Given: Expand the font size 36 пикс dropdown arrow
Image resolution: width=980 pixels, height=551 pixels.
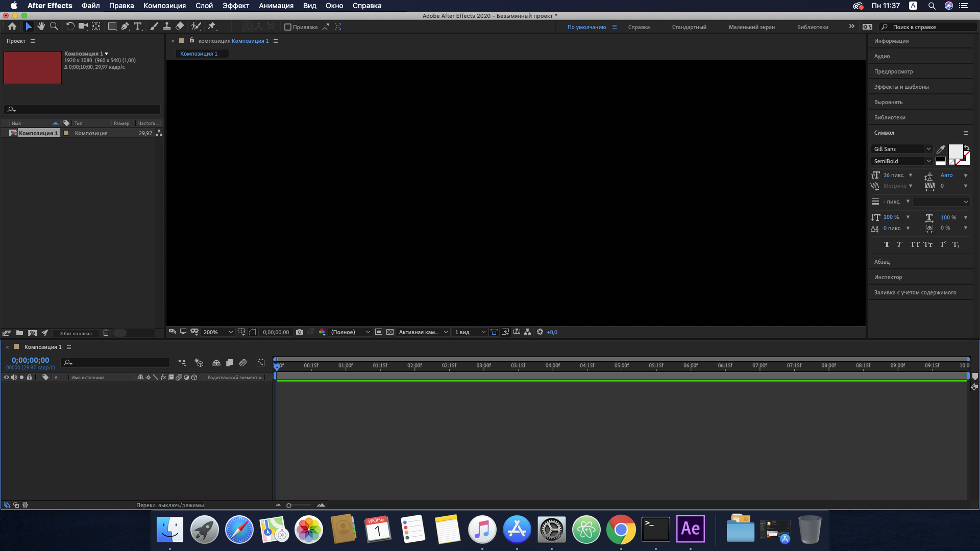Looking at the screenshot, I should (x=911, y=175).
